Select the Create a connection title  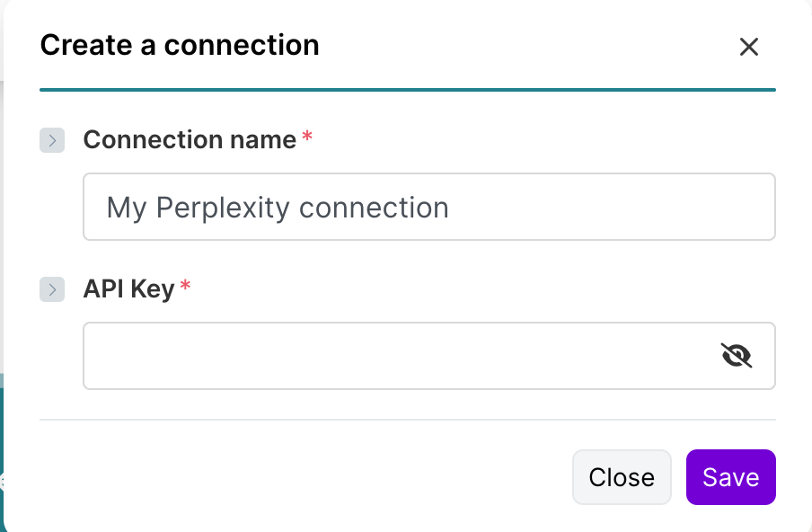pos(178,45)
